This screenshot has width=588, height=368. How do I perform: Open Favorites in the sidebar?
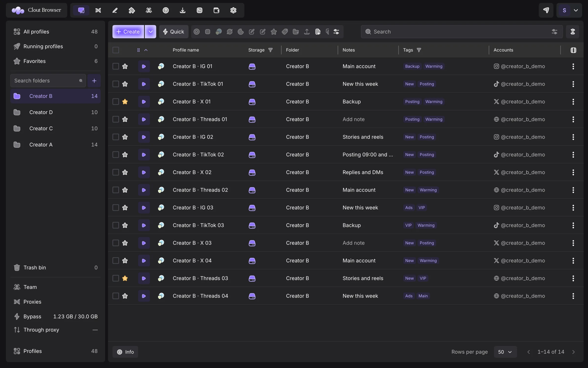(55, 61)
